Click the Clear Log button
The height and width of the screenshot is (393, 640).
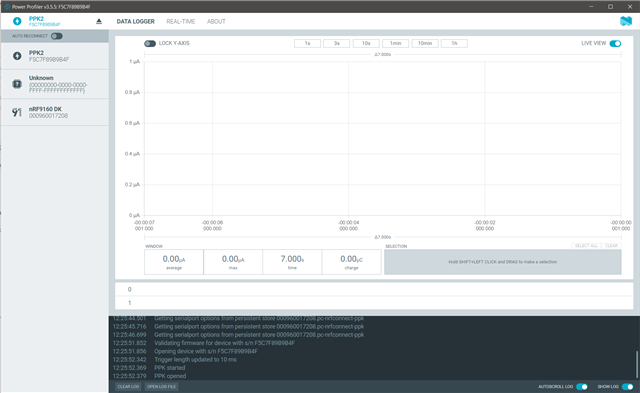click(x=128, y=386)
